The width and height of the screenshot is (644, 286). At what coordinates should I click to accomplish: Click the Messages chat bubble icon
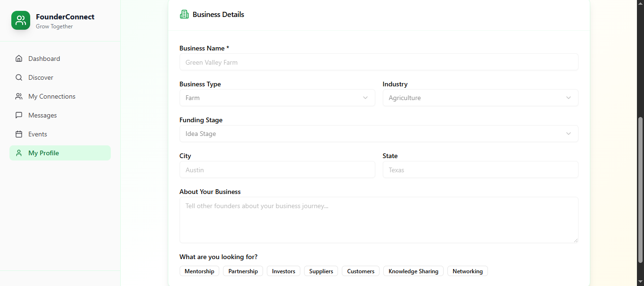(x=19, y=115)
